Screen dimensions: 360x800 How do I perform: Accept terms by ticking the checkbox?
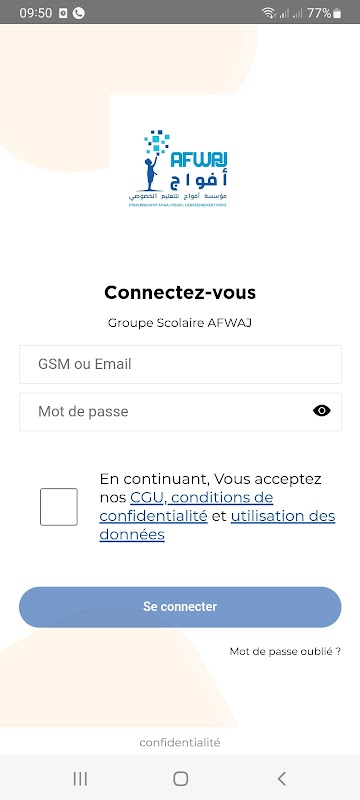[59, 507]
